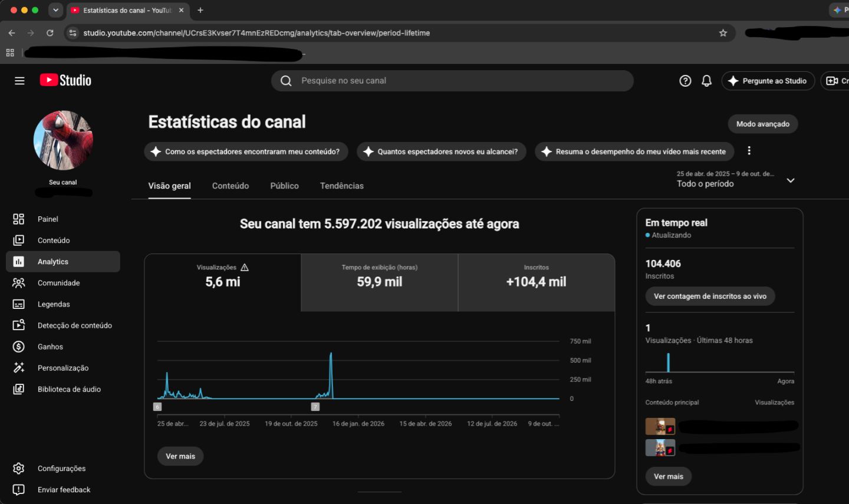
Task: Click the chart marker labeled 6
Action: pyautogui.click(x=157, y=407)
